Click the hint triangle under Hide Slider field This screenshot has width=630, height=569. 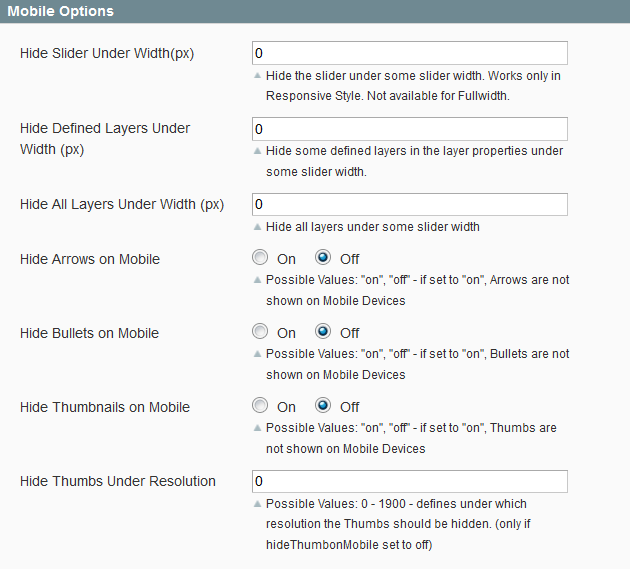(258, 76)
